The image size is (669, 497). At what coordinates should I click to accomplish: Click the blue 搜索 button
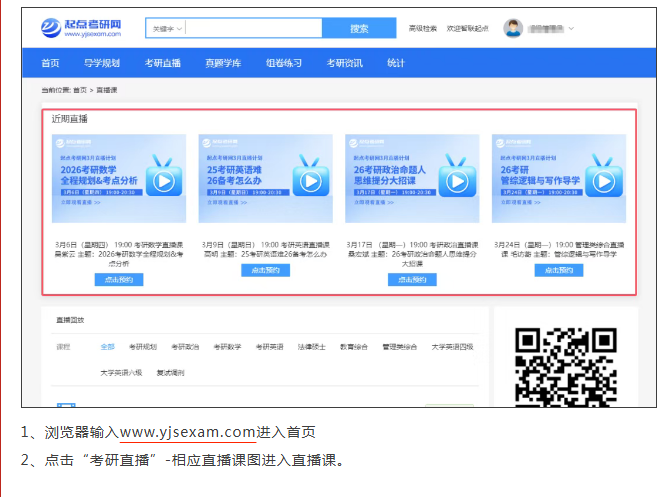coord(359,29)
